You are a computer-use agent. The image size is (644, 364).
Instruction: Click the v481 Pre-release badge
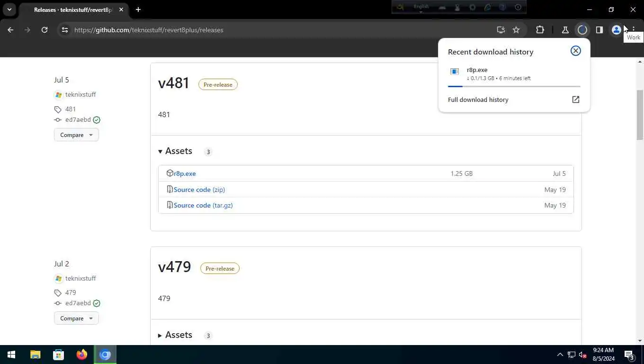coord(218,84)
